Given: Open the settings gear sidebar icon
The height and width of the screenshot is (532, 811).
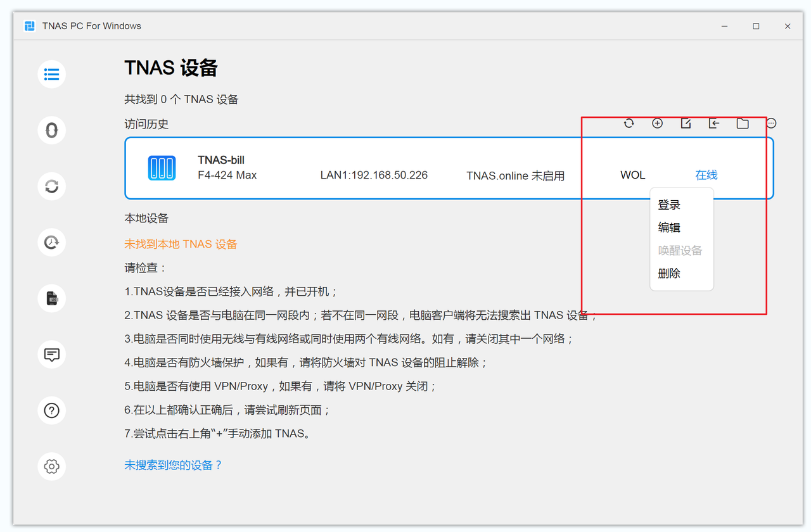Looking at the screenshot, I should click(x=52, y=467).
